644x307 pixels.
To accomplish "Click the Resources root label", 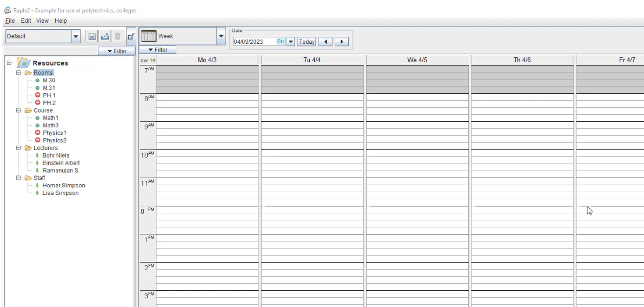I will click(x=50, y=63).
